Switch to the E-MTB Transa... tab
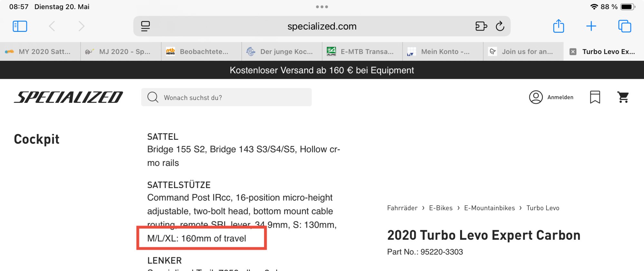 (362, 51)
